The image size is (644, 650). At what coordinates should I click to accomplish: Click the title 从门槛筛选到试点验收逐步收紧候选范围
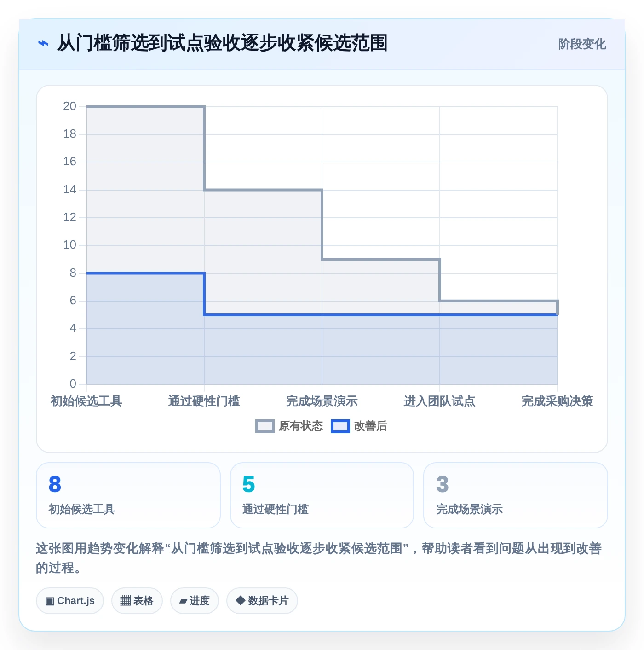[x=222, y=43]
